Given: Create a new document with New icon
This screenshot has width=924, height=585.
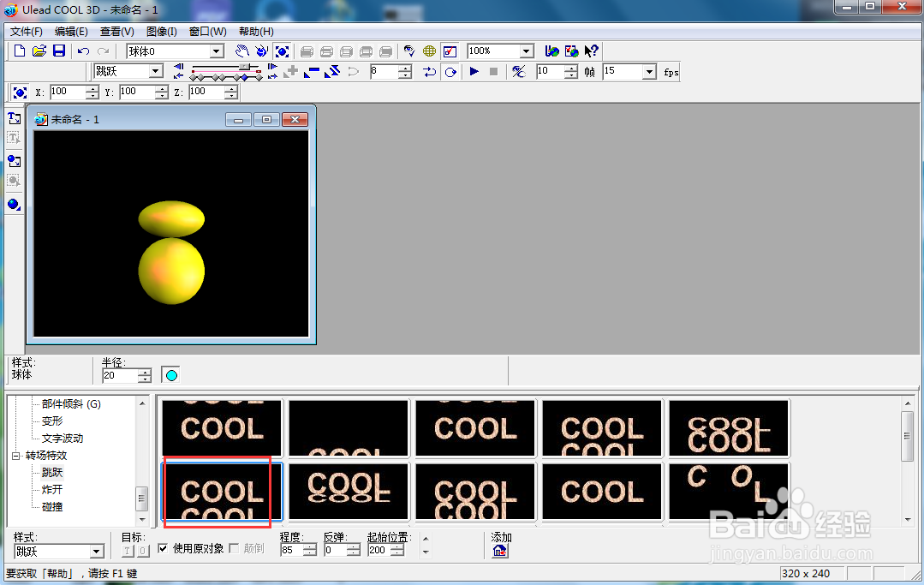Looking at the screenshot, I should 20,51.
